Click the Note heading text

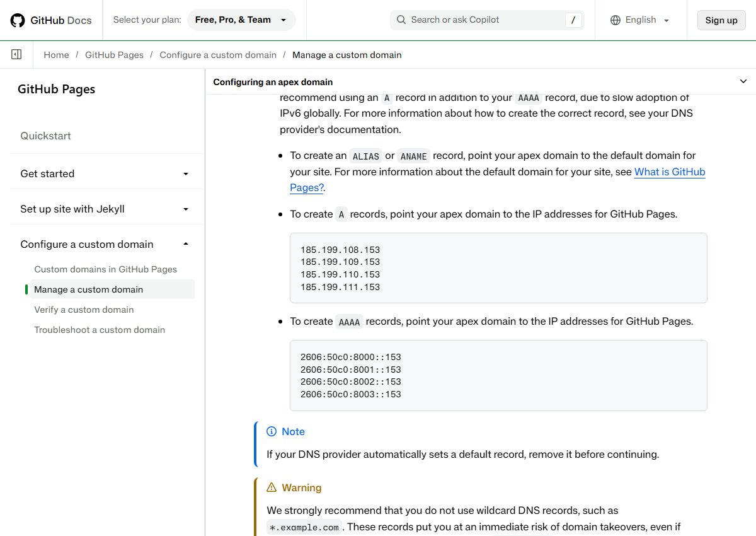(293, 431)
